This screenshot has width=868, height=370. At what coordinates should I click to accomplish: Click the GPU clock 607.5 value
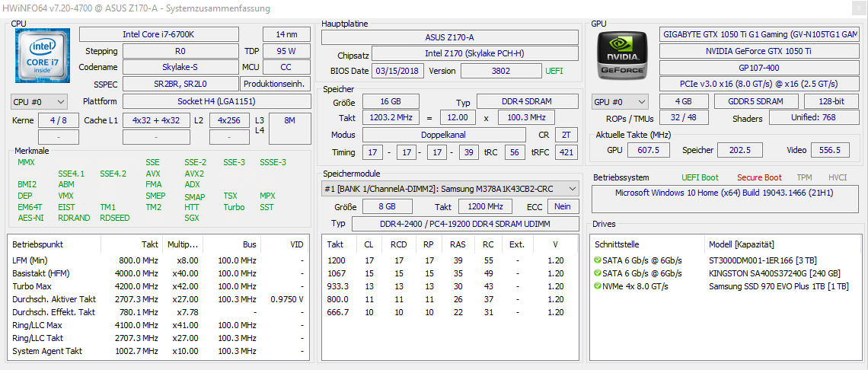pyautogui.click(x=648, y=150)
